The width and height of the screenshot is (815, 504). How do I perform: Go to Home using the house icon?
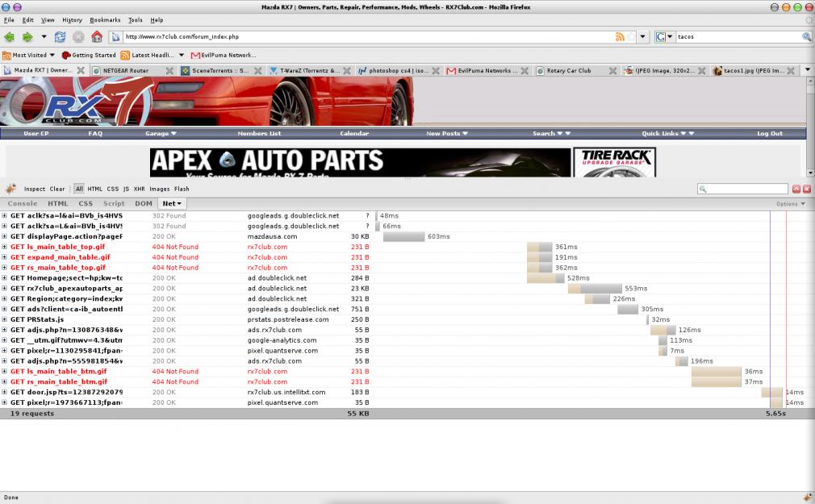97,37
